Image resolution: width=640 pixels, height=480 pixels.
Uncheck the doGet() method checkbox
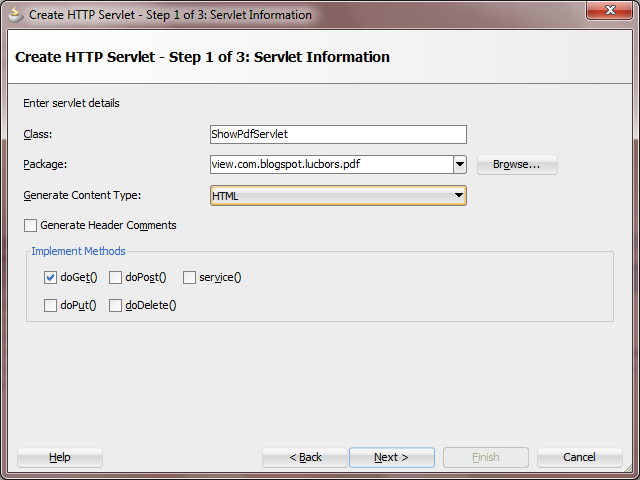point(51,277)
